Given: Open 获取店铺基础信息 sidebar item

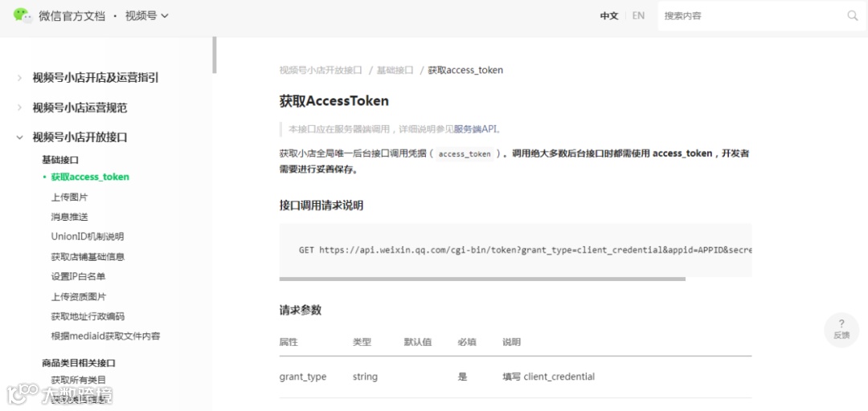Looking at the screenshot, I should (88, 257).
